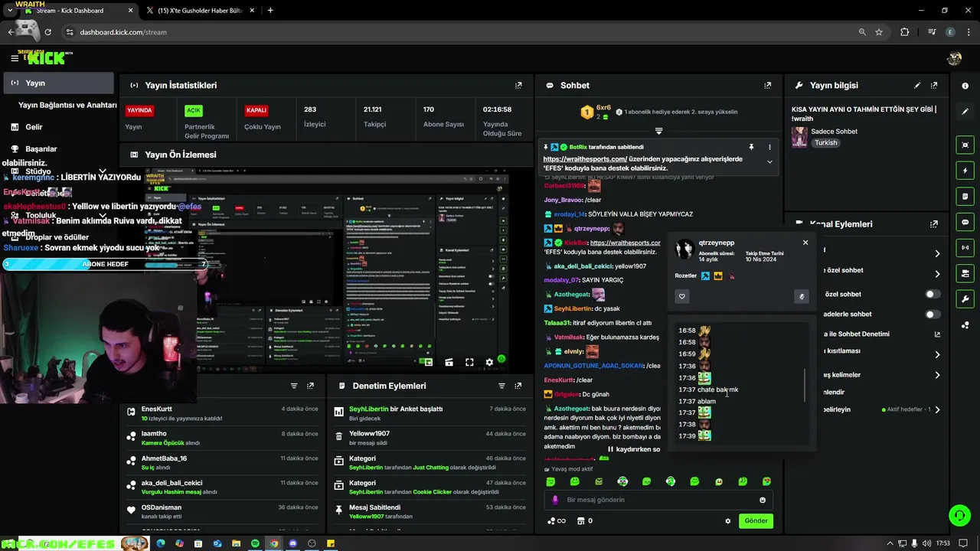
Task: Expand the pinned message chevron
Action: pyautogui.click(x=769, y=162)
